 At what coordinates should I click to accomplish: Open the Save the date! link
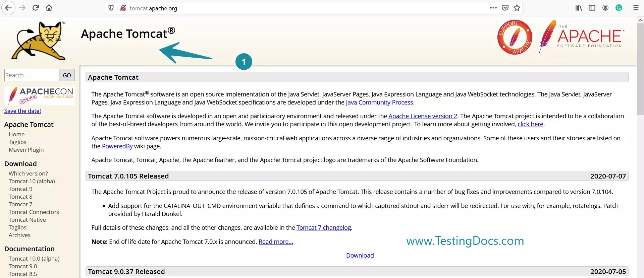coord(22,111)
